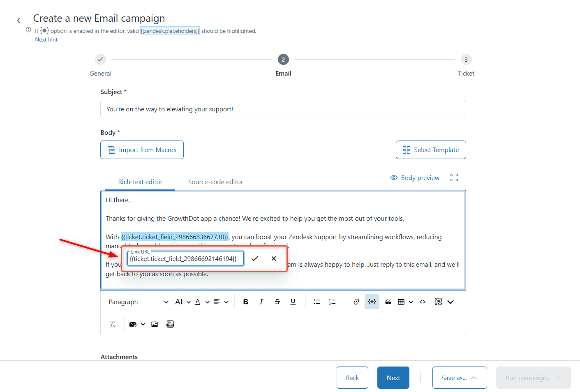Click the Import from Macros button

tap(142, 150)
